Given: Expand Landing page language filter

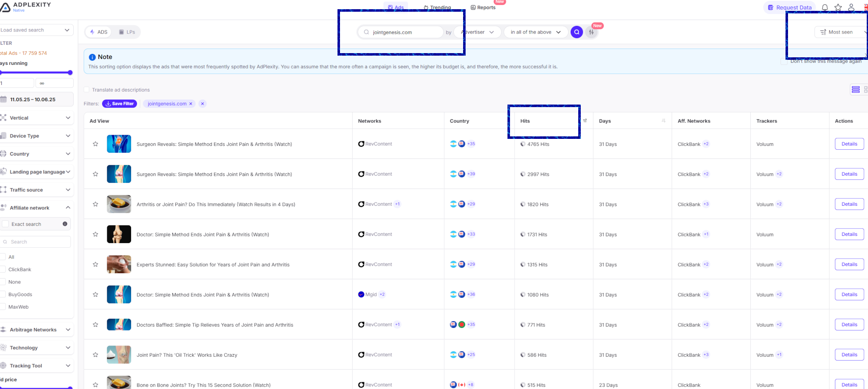Looking at the screenshot, I should pyautogui.click(x=36, y=172).
